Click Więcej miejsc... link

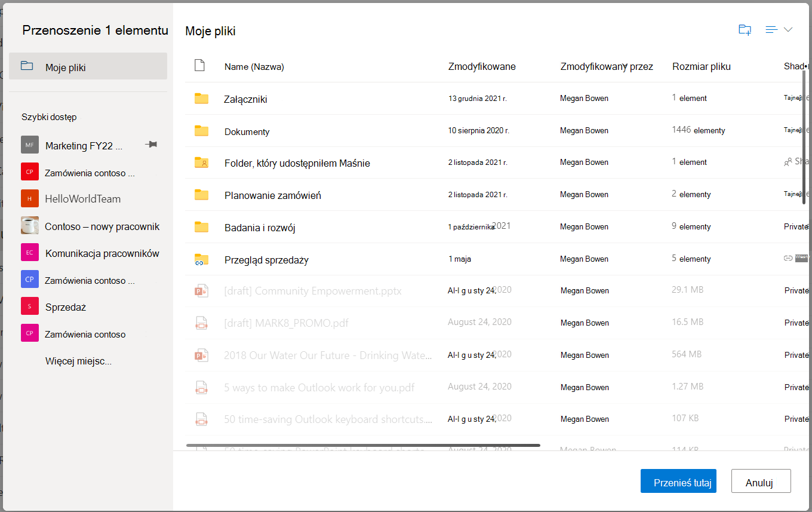click(78, 361)
